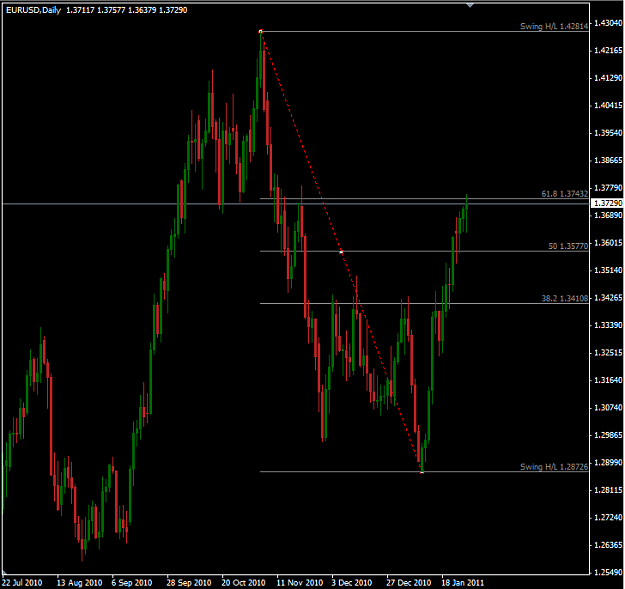This screenshot has width=625, height=589.
Task: Click the EURUSD,Daily chart title
Action: [33, 10]
